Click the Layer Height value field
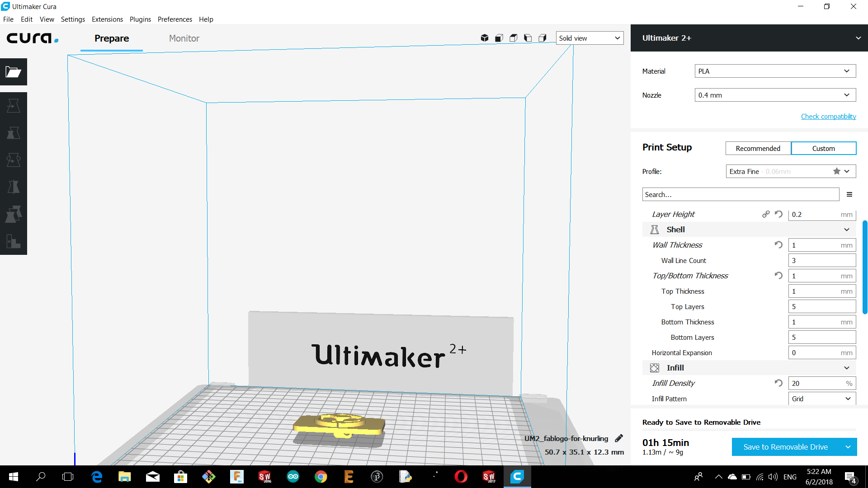868x488 pixels. click(x=822, y=214)
